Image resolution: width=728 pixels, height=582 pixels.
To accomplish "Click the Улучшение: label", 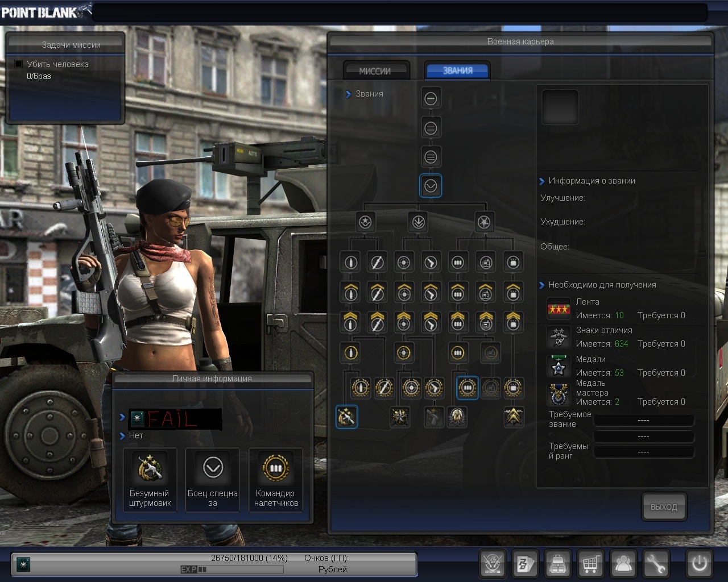I will (x=562, y=198).
